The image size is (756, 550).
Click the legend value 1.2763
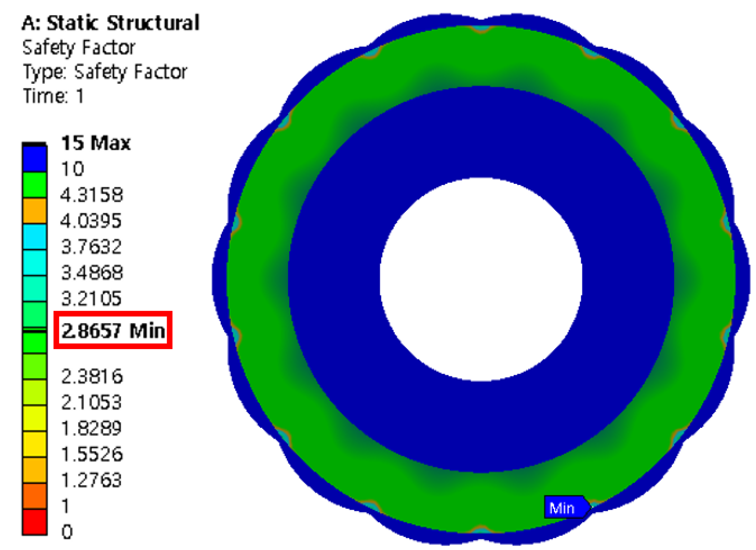click(91, 480)
